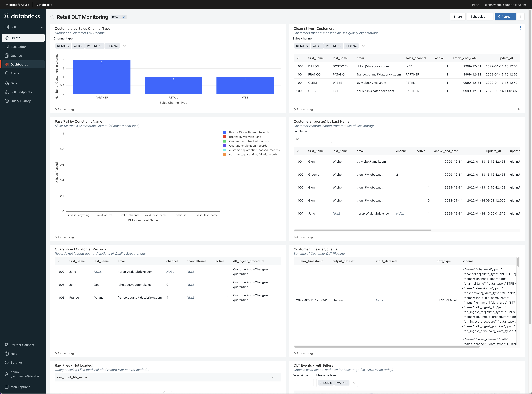Star the Retail DLT Monitoring dashboard

[52, 17]
